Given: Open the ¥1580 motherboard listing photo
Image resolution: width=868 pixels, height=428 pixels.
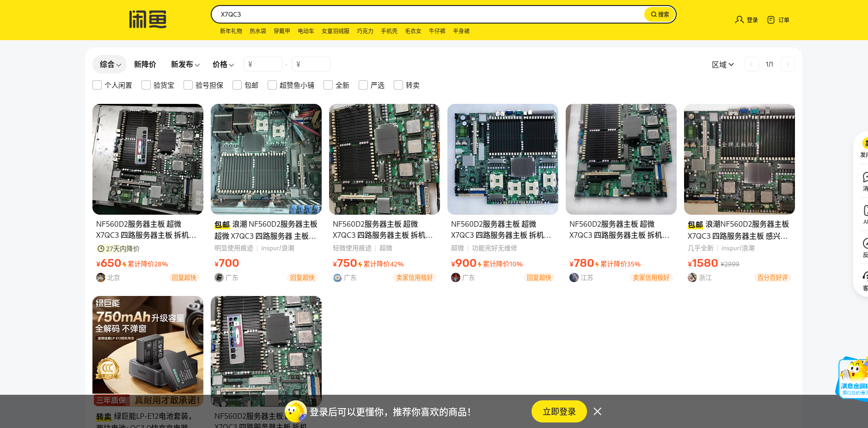Looking at the screenshot, I should (x=740, y=159).
